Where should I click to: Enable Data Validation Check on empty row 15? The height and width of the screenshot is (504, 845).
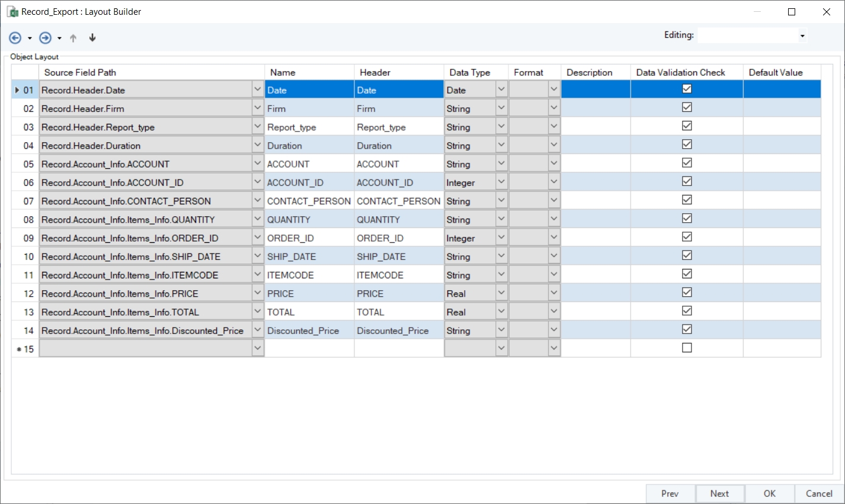point(687,348)
